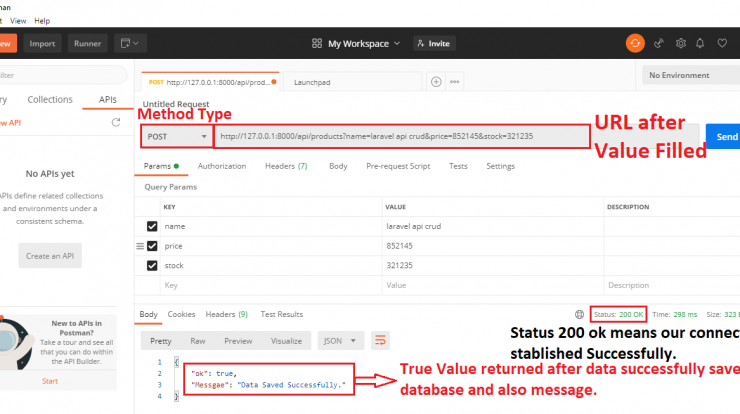The height and width of the screenshot is (414, 740).
Task: Click the 321235 value cell
Action: point(493,265)
